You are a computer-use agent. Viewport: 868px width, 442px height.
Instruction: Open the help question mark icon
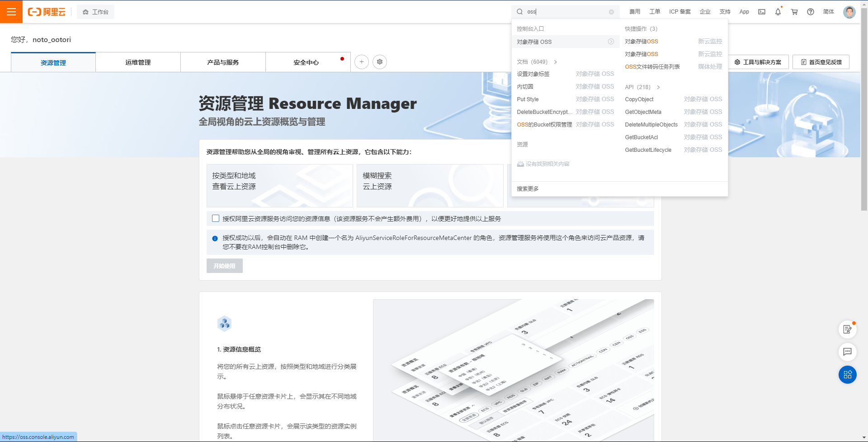pos(811,12)
